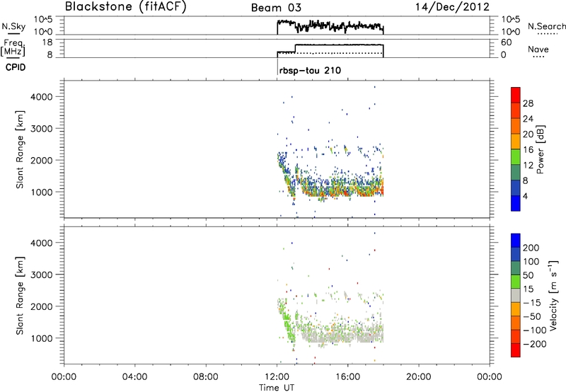
Task: Click the '200' tick on Velocity color bar
Action: click(x=531, y=248)
